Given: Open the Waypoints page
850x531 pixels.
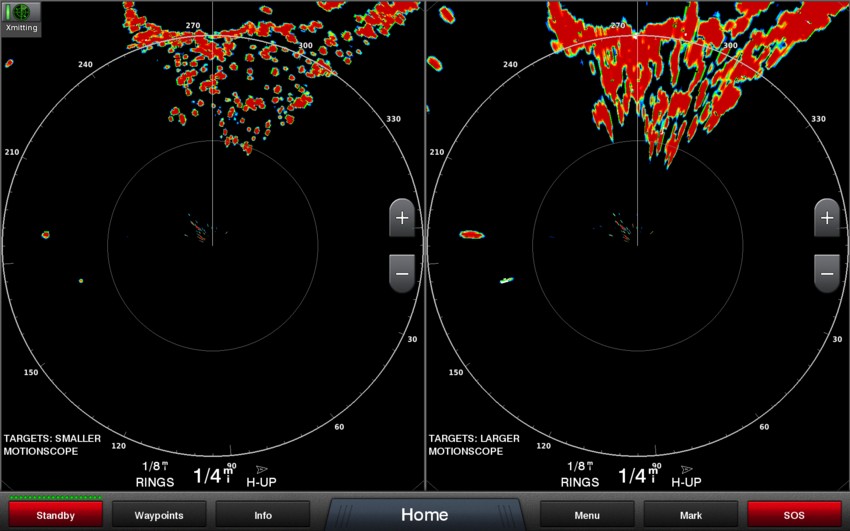Looking at the screenshot, I should [159, 515].
